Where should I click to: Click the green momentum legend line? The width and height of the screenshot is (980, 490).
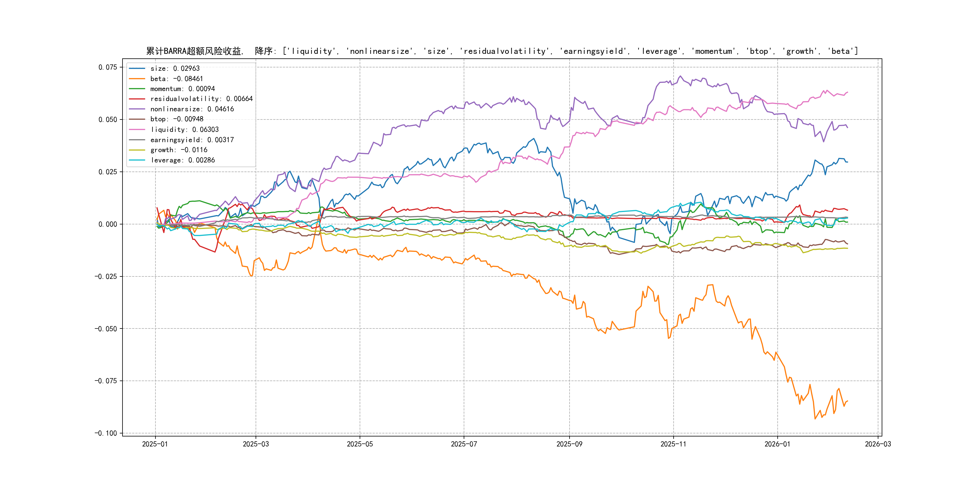click(x=137, y=89)
